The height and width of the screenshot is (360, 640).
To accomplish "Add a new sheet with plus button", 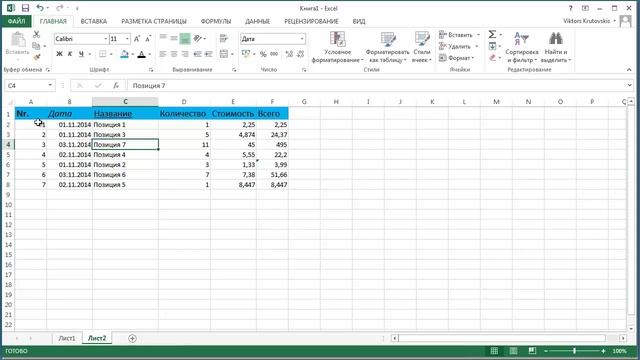I will (132, 338).
